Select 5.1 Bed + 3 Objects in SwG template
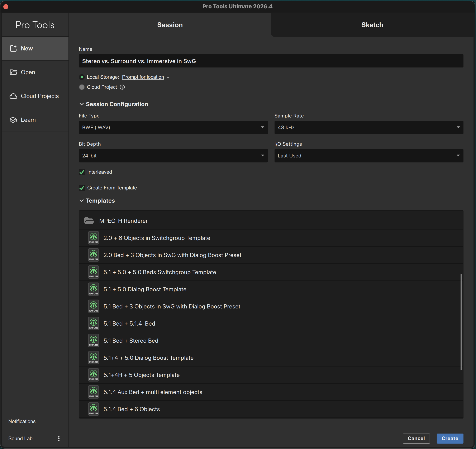The height and width of the screenshot is (449, 476). 271,306
